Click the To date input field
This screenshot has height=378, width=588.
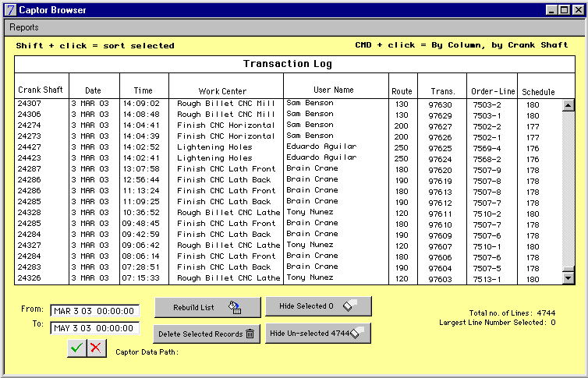(94, 328)
